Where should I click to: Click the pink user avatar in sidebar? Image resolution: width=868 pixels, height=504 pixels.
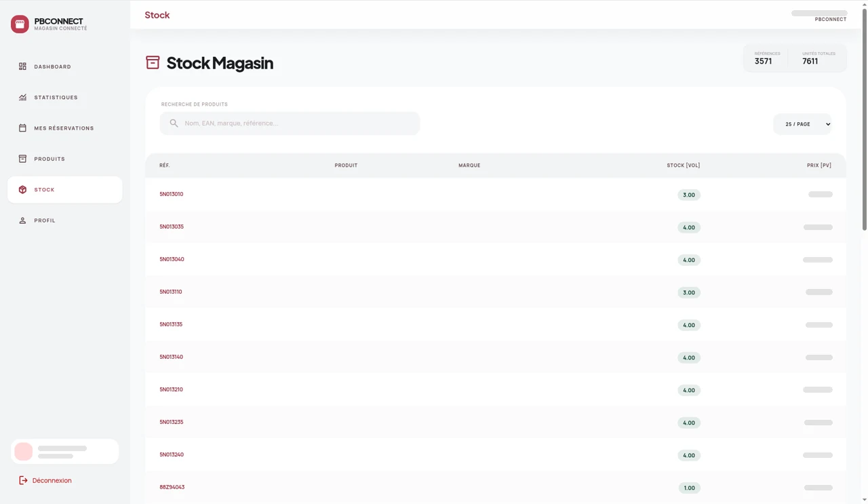click(24, 452)
